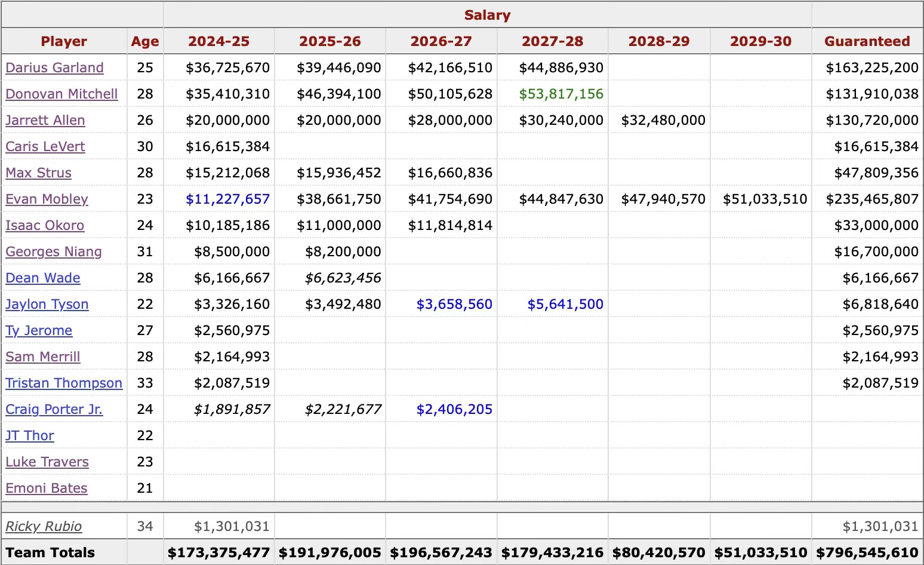Select Craig Porter Jr.'s italic $1,891,857 cell

pyautogui.click(x=219, y=409)
